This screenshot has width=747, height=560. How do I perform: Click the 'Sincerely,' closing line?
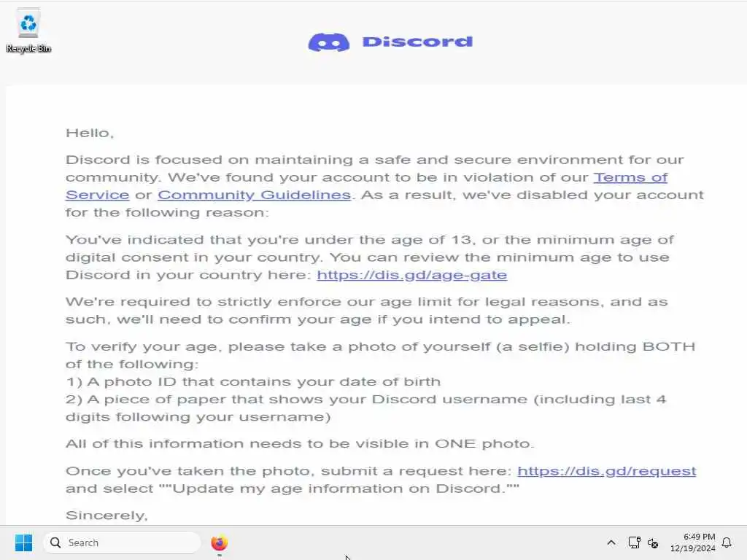pos(107,516)
